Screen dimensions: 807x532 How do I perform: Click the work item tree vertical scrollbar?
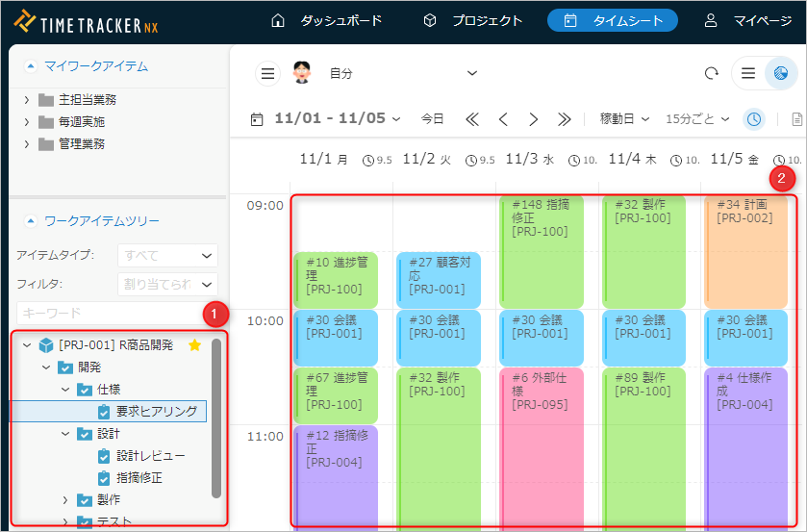pyautogui.click(x=216, y=414)
